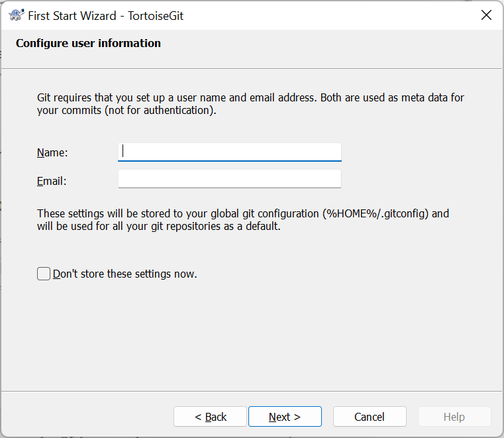Screen dimensions: 504x438
Task: Click the "First Start Wizard - TortoiseGit" title text
Action: (106, 16)
